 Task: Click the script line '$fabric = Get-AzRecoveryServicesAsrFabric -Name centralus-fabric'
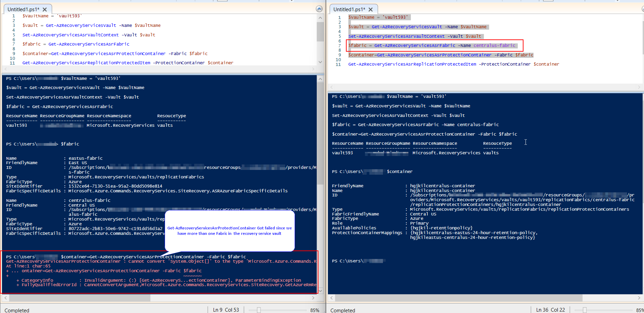point(432,46)
